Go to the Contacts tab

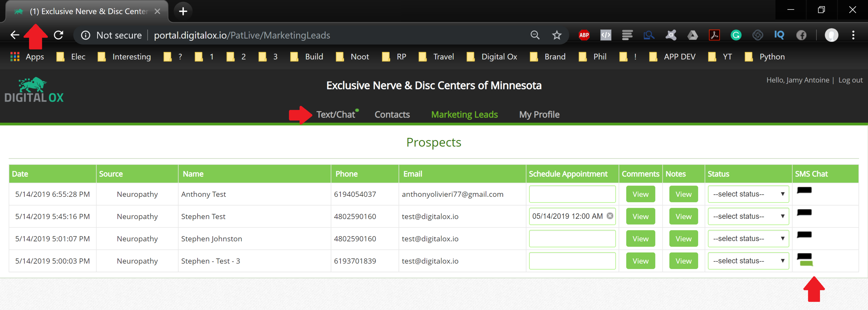(392, 115)
